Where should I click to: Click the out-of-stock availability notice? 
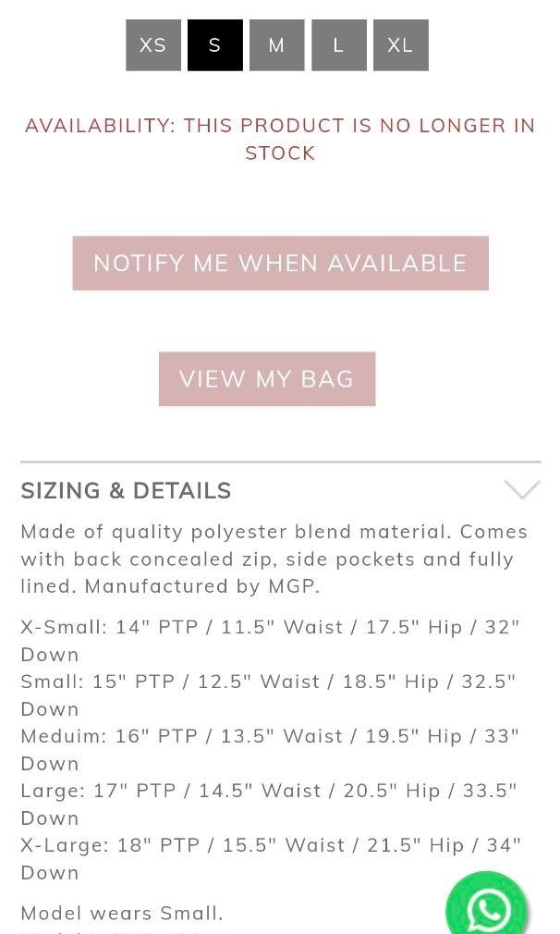pyautogui.click(x=280, y=139)
